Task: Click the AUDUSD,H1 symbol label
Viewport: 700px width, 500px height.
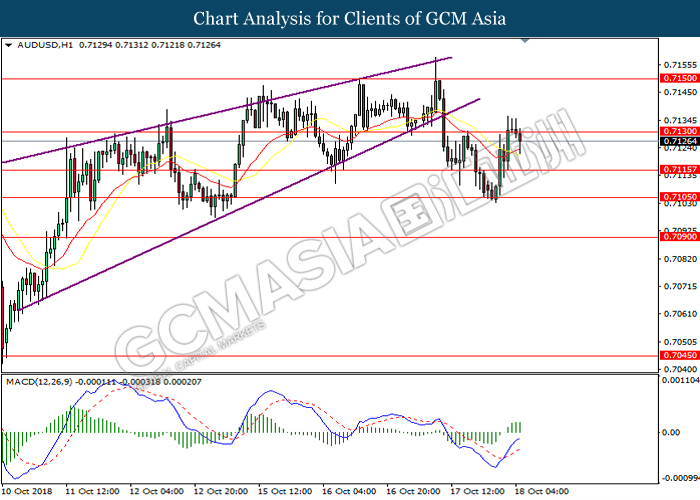Action: (45, 45)
